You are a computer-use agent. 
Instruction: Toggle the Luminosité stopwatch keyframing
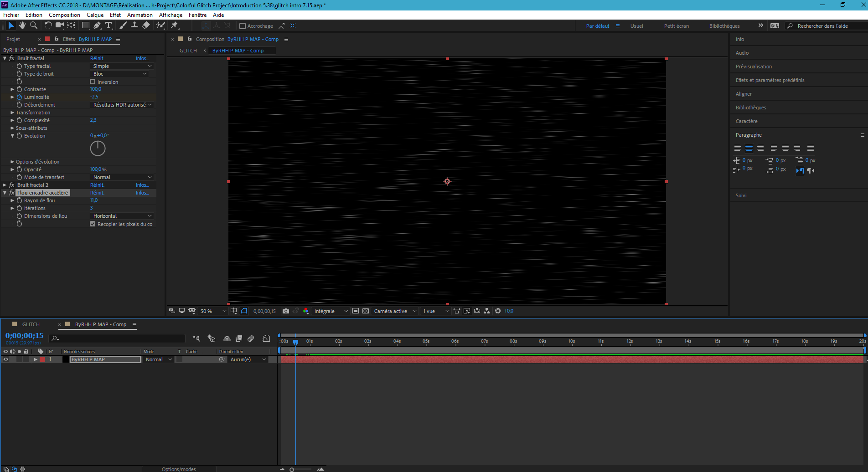click(20, 97)
